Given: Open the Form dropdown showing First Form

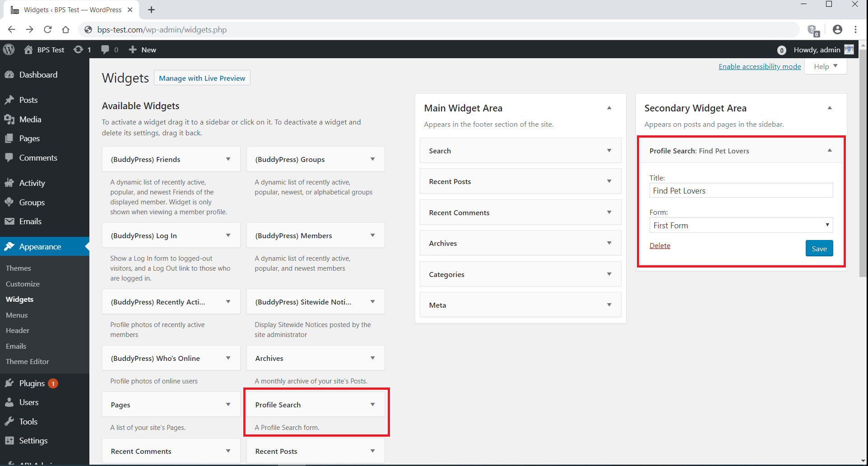Looking at the screenshot, I should 740,225.
